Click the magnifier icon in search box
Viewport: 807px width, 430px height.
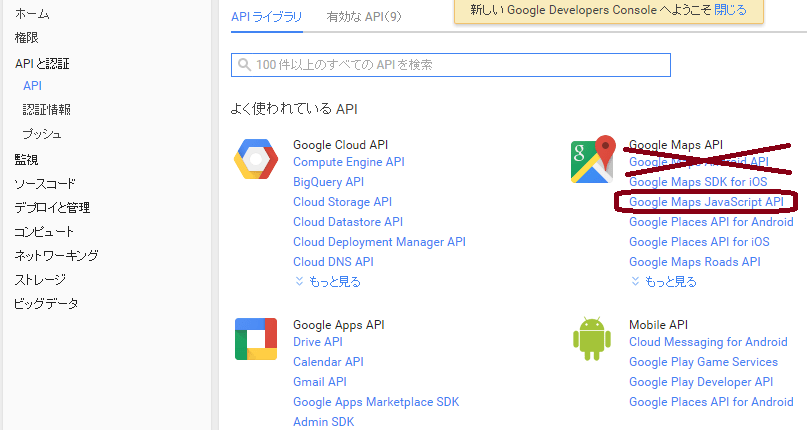click(x=244, y=65)
